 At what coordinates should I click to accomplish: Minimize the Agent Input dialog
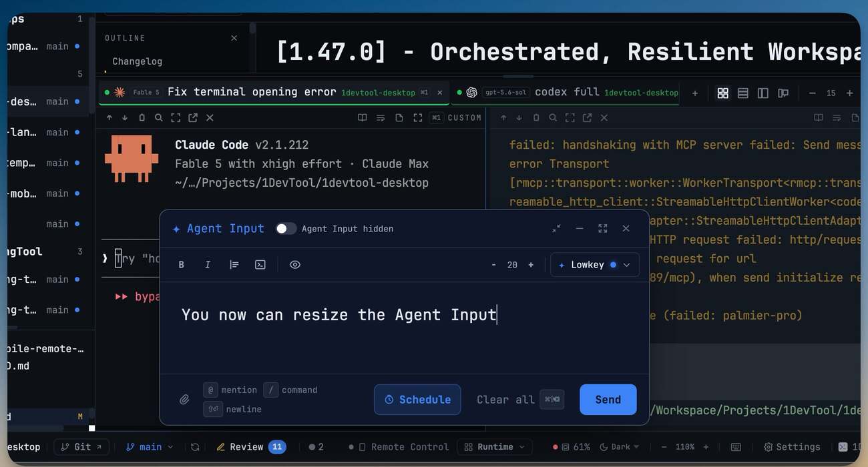[x=580, y=228]
